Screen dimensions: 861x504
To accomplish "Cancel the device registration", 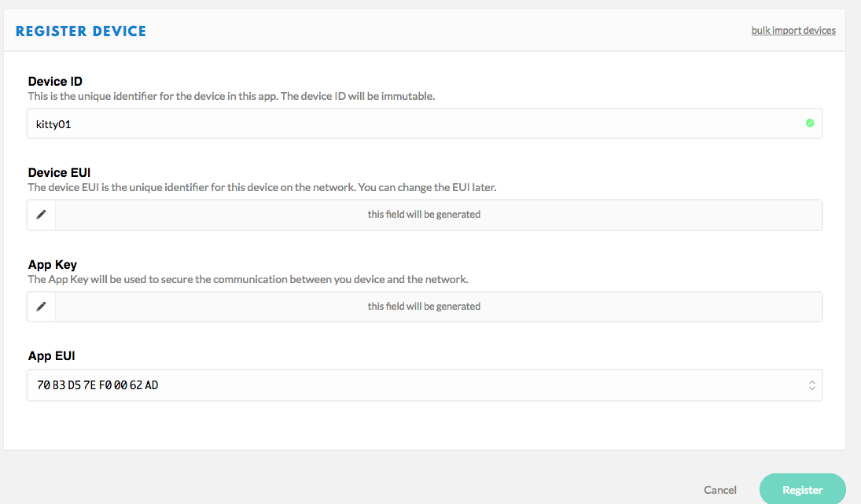I will (x=719, y=489).
